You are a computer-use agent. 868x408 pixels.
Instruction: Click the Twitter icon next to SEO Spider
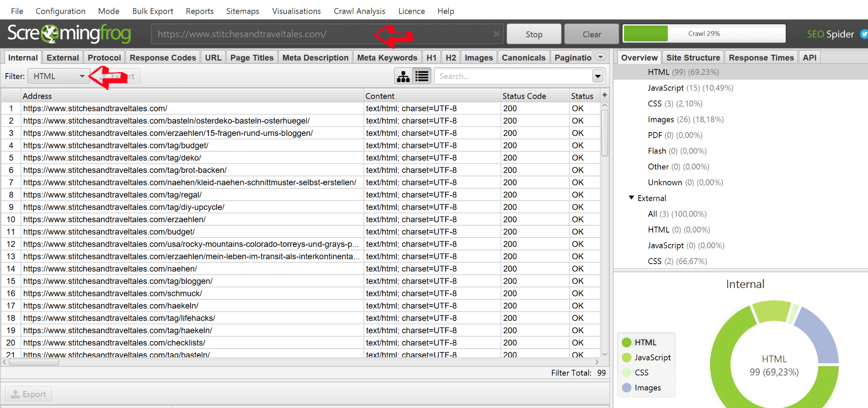point(863,34)
